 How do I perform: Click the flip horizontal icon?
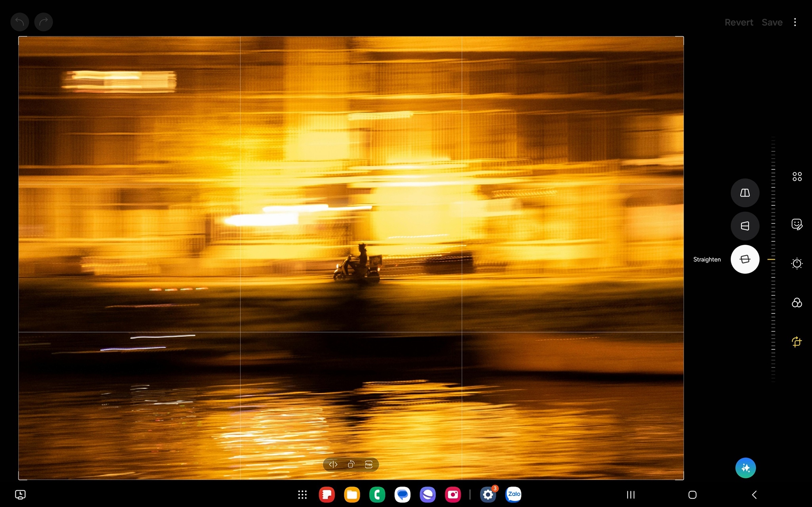pos(333,464)
